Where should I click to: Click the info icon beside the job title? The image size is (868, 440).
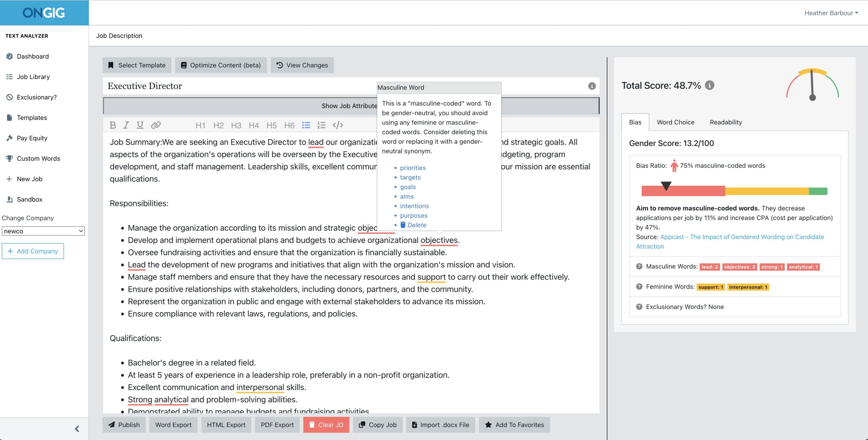pyautogui.click(x=592, y=86)
